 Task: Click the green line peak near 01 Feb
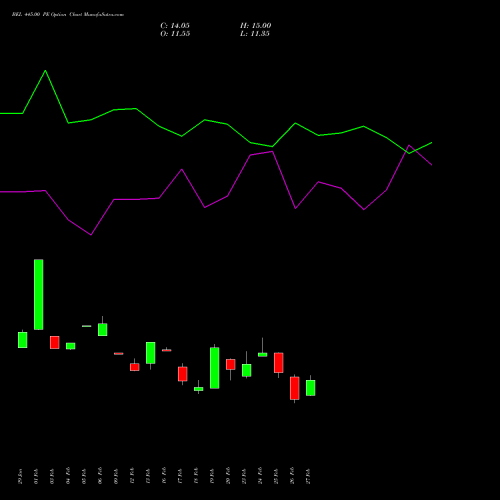[x=46, y=71]
